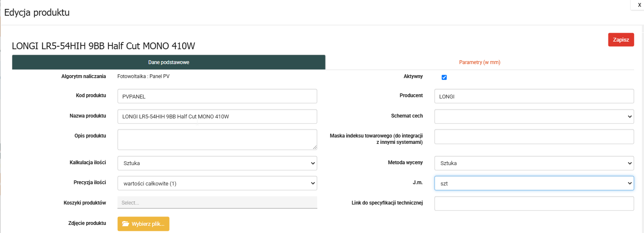The height and width of the screenshot is (233, 644).
Task: Click the Wybierz plik upload button
Action: coord(144,224)
